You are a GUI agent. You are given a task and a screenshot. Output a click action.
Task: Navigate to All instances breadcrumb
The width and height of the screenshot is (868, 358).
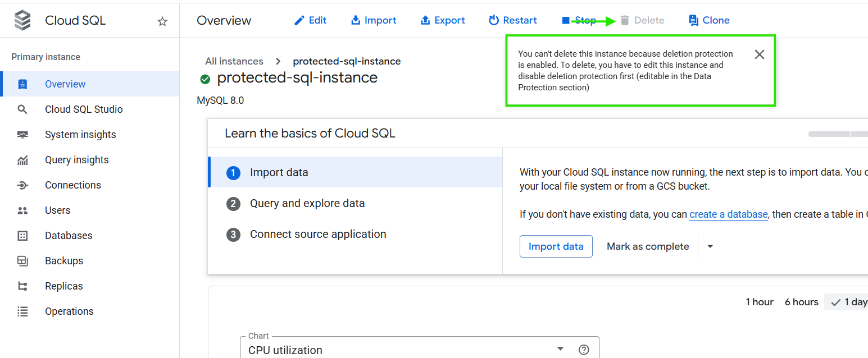[234, 61]
